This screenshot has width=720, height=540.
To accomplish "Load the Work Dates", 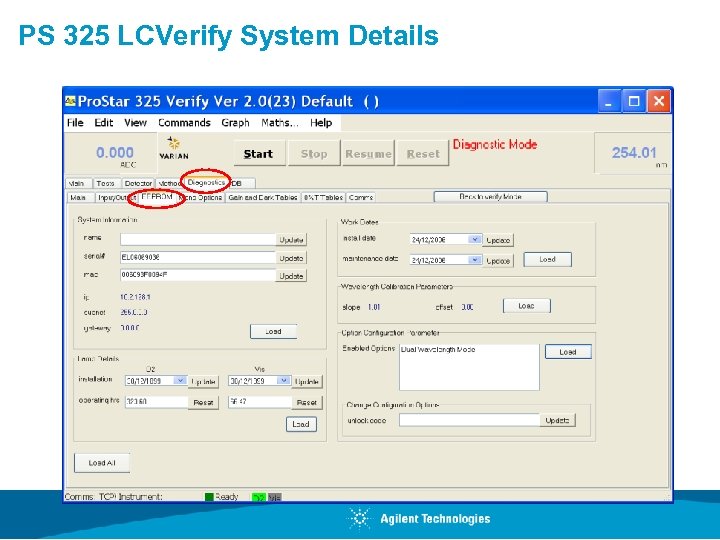I will [x=547, y=259].
